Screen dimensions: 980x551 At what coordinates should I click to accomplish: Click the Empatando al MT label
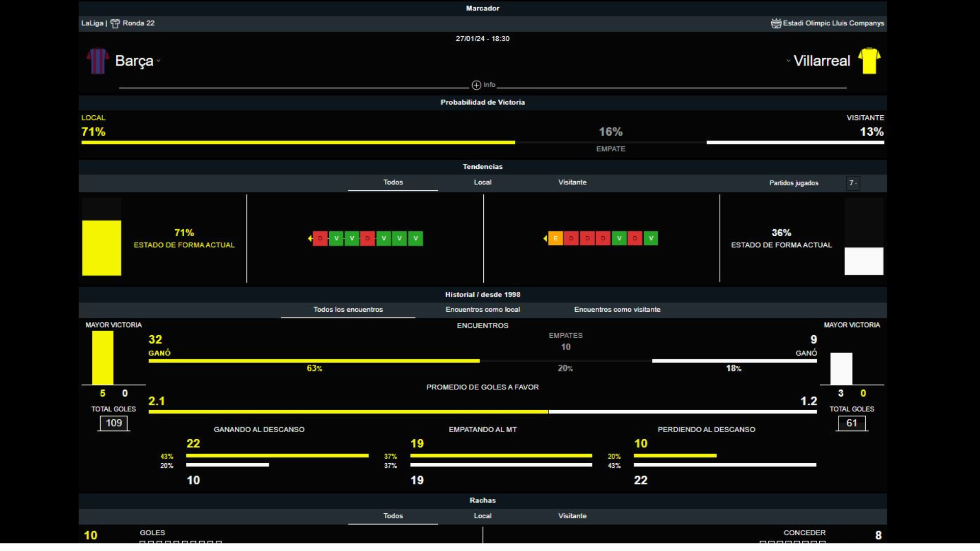tap(482, 430)
